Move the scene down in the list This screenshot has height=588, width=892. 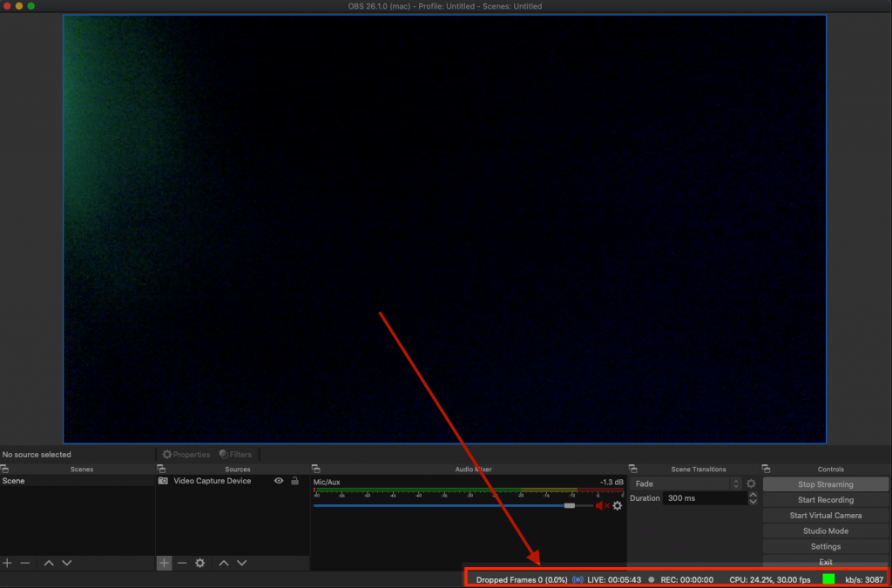pyautogui.click(x=67, y=564)
